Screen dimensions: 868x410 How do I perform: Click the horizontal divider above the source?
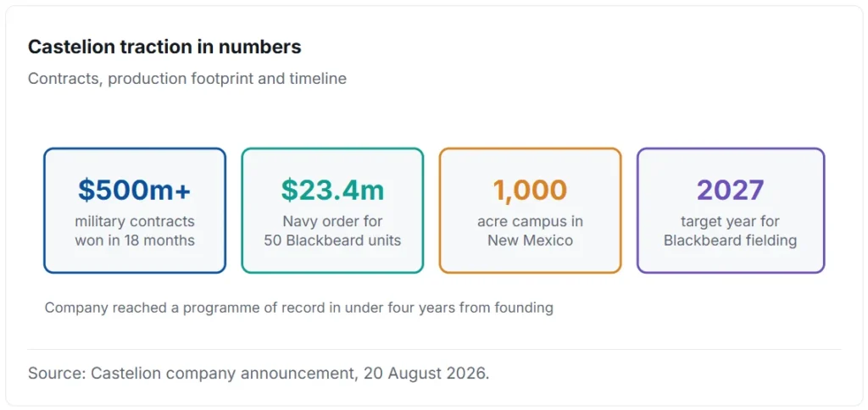point(434,349)
